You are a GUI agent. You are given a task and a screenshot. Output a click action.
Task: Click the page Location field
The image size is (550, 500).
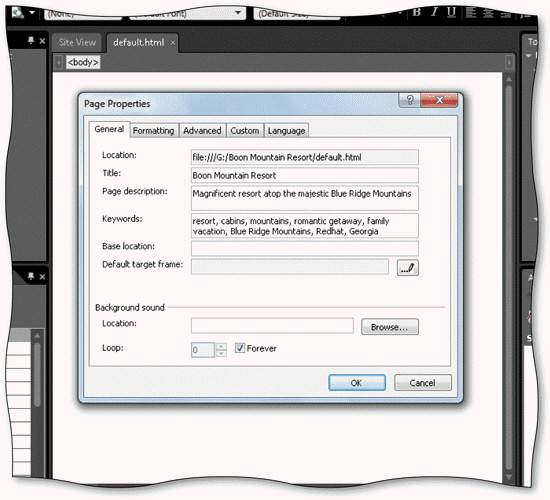(304, 157)
